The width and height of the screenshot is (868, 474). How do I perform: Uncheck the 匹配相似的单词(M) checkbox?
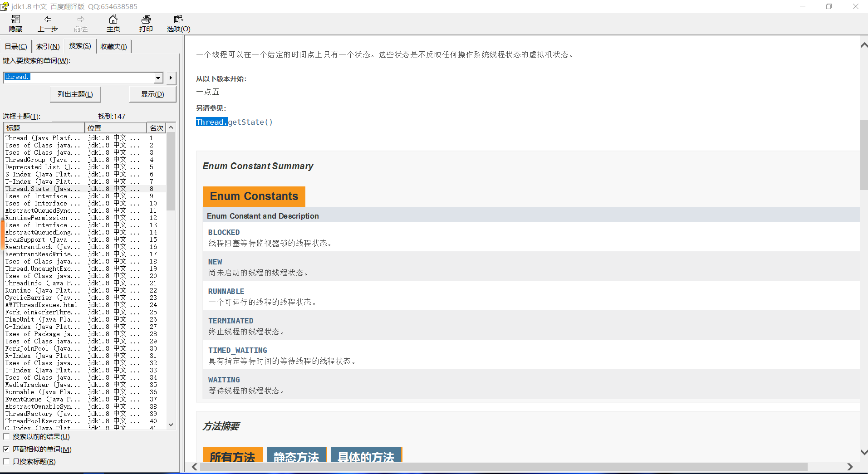(x=6, y=449)
